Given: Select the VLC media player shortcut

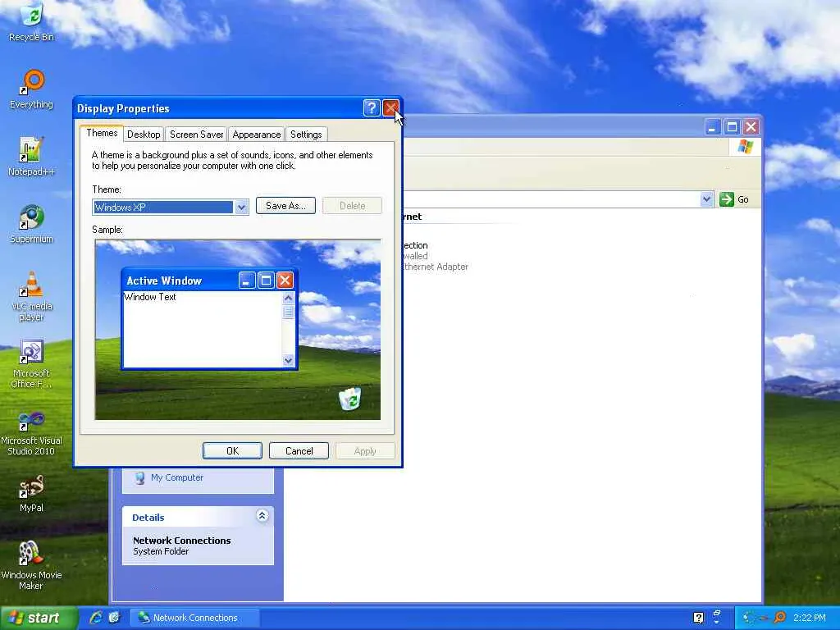Looking at the screenshot, I should [32, 296].
